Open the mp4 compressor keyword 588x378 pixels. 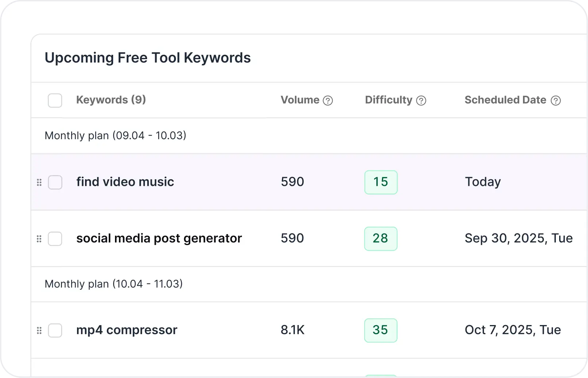pos(127,330)
